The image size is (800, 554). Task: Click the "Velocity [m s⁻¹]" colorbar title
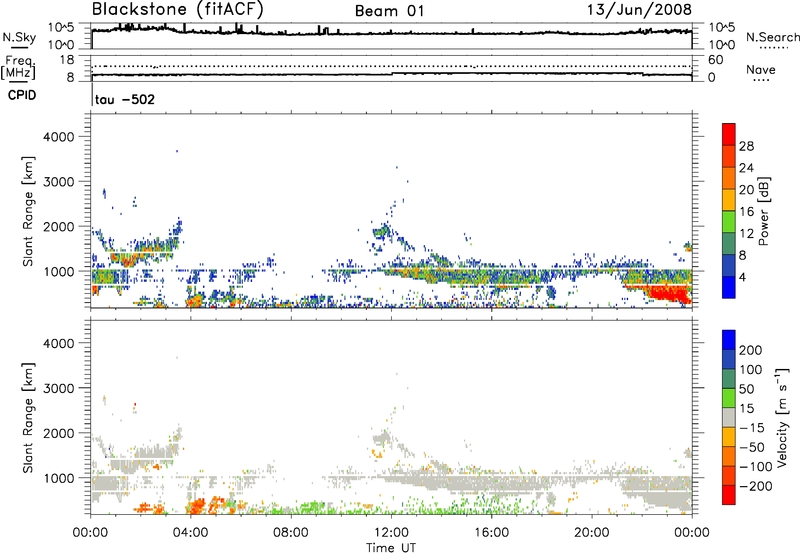(x=782, y=417)
